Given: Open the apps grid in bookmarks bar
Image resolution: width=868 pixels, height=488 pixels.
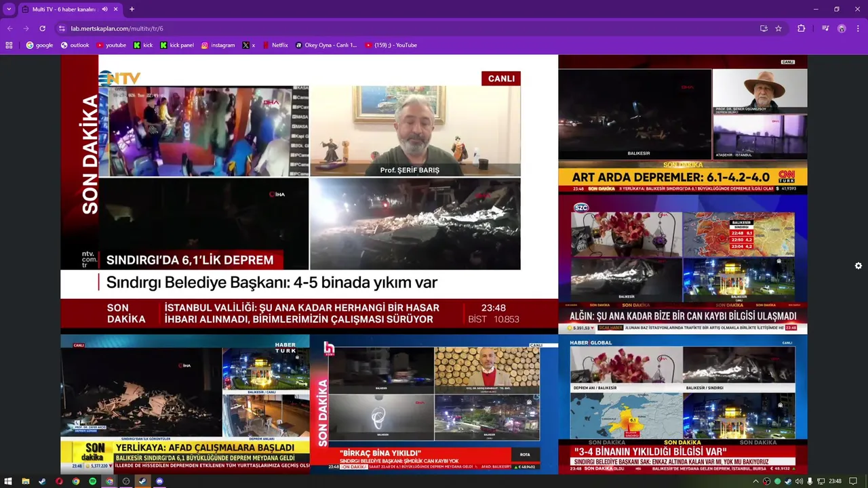Looking at the screenshot, I should click(x=9, y=45).
